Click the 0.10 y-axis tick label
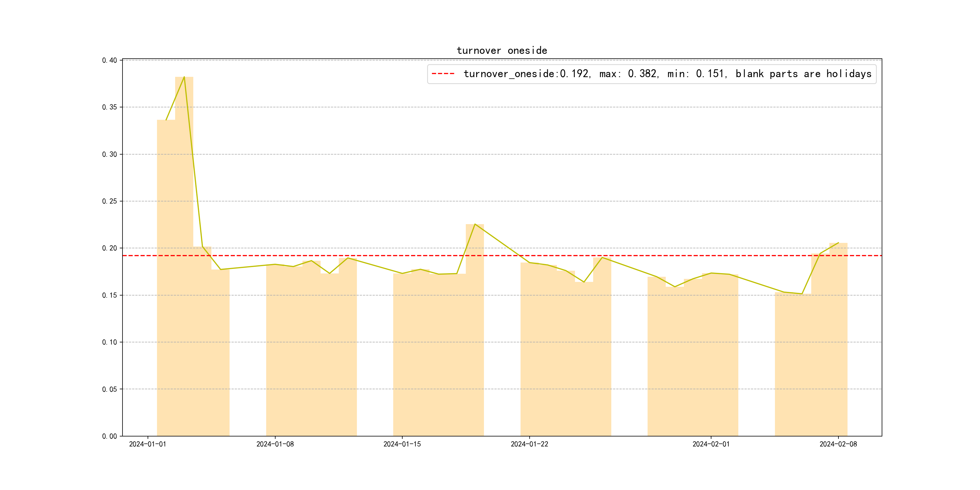The width and height of the screenshot is (980, 490). (x=109, y=342)
